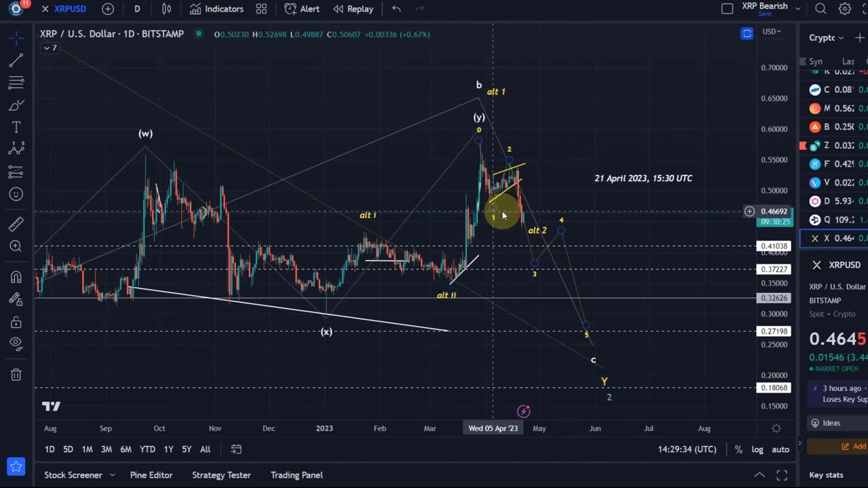Select the Fibonacci retracement tool group
This screenshot has width=868, height=488.
coord(16,83)
